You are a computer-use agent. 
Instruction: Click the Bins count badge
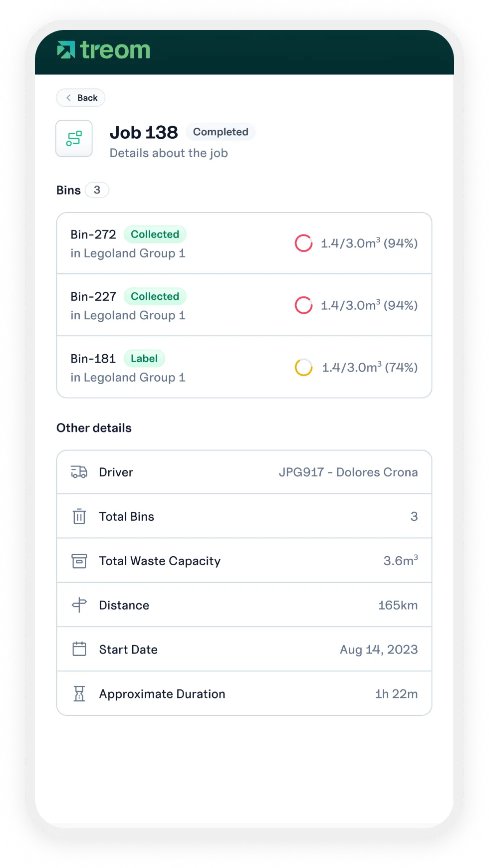97,190
